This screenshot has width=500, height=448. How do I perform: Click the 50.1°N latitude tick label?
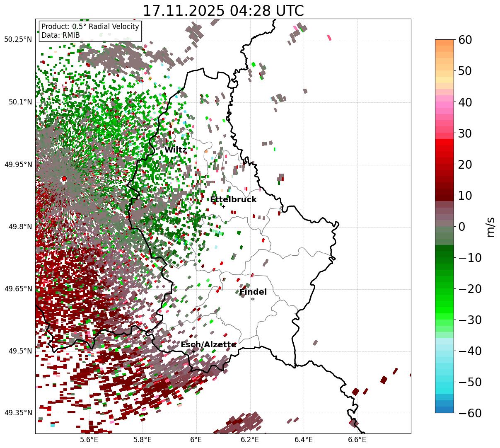click(x=20, y=102)
